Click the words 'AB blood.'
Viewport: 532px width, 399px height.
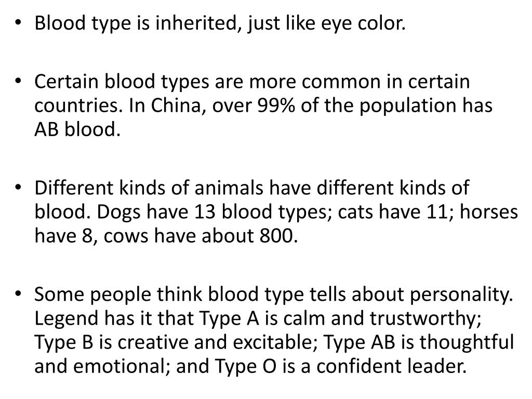pyautogui.click(x=77, y=129)
